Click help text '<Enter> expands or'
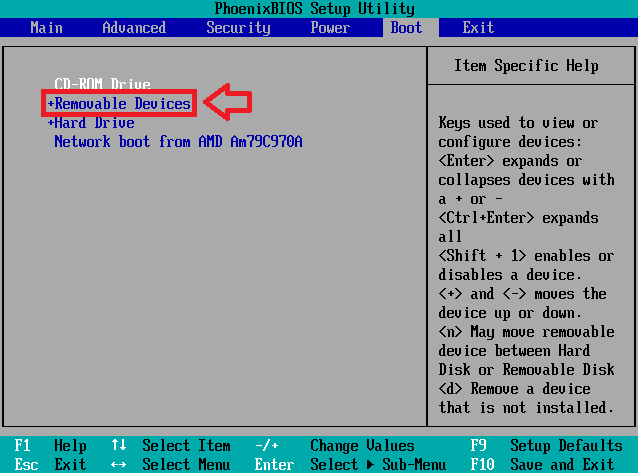Screen dimensions: 638x473 (x=510, y=161)
